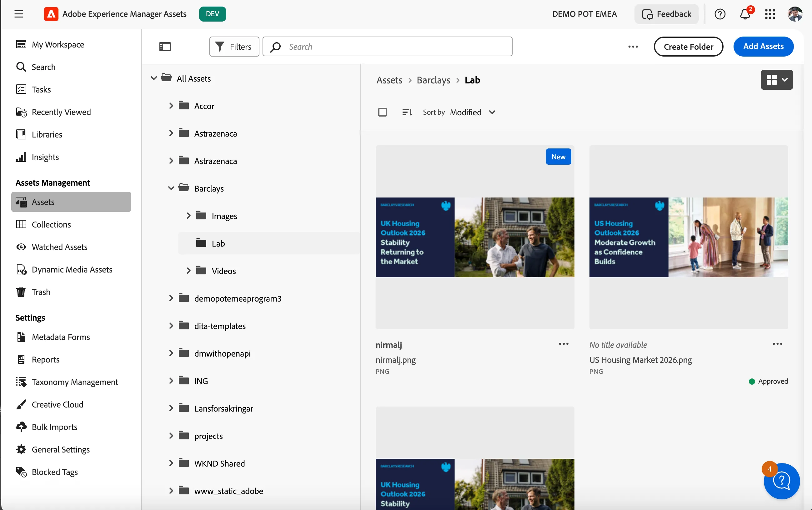Open the app switcher grid icon
Viewport: 812px width, 510px height.
770,14
